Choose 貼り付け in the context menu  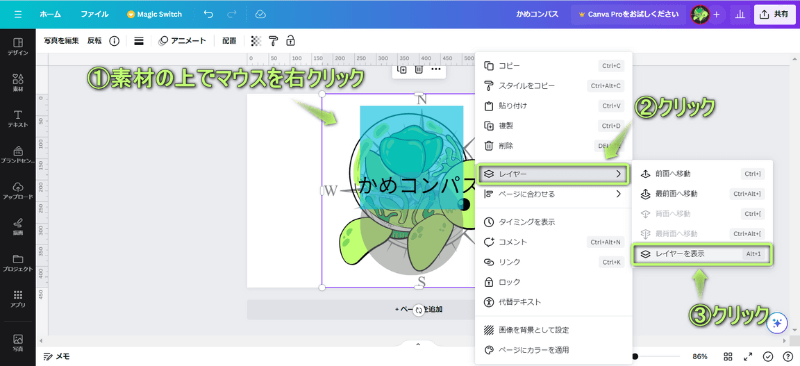(x=554, y=106)
